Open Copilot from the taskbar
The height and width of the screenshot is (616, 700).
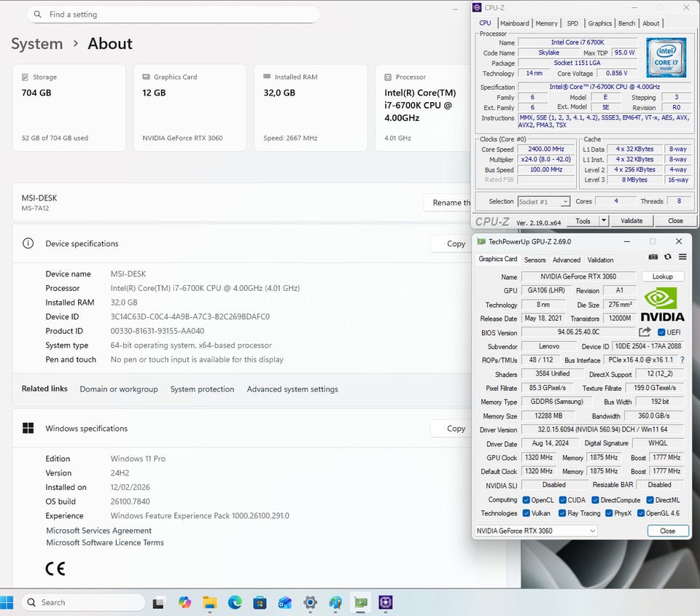click(184, 602)
